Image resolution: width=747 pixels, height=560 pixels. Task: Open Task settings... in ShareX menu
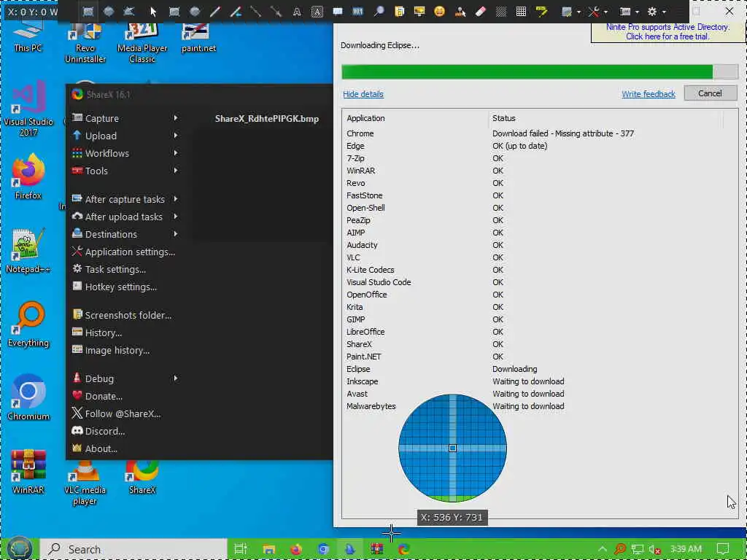pos(125,270)
